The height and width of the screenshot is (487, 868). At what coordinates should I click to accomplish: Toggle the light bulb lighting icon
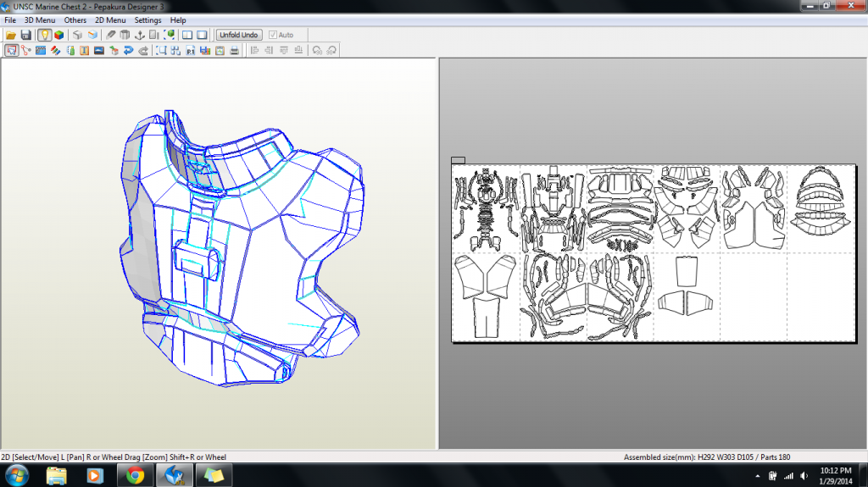click(x=44, y=35)
